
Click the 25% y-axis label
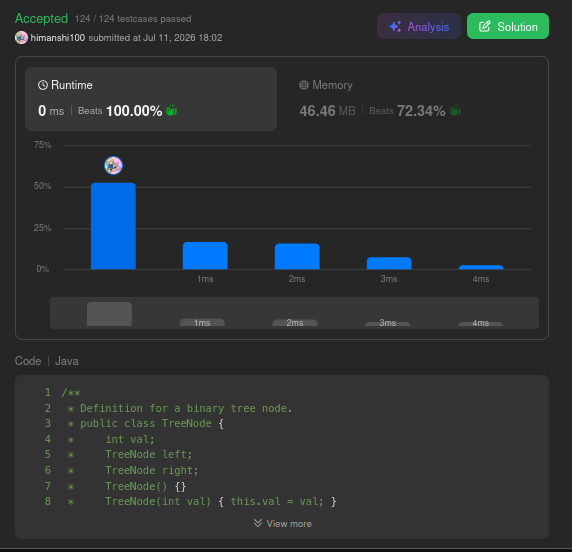43,228
